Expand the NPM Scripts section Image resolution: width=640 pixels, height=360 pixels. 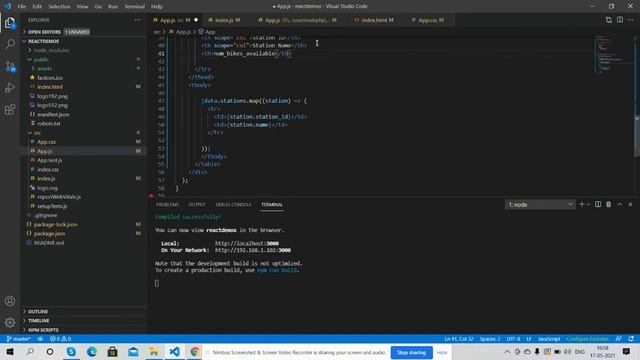(43, 330)
